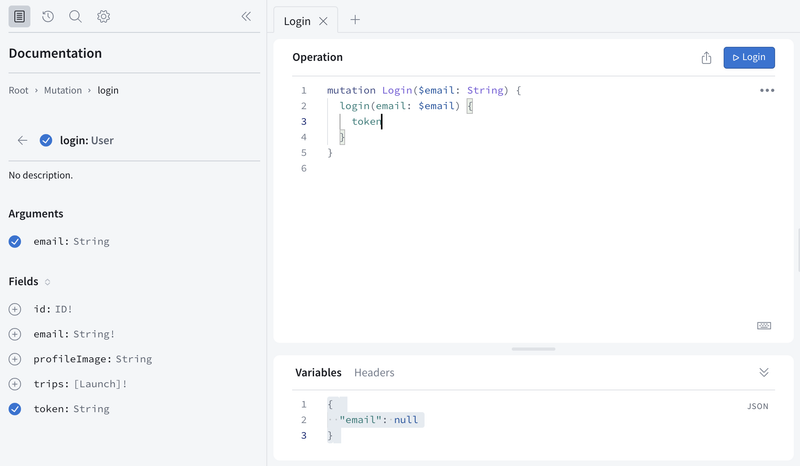Run the Login mutation button
Image resolution: width=800 pixels, height=466 pixels.
749,57
